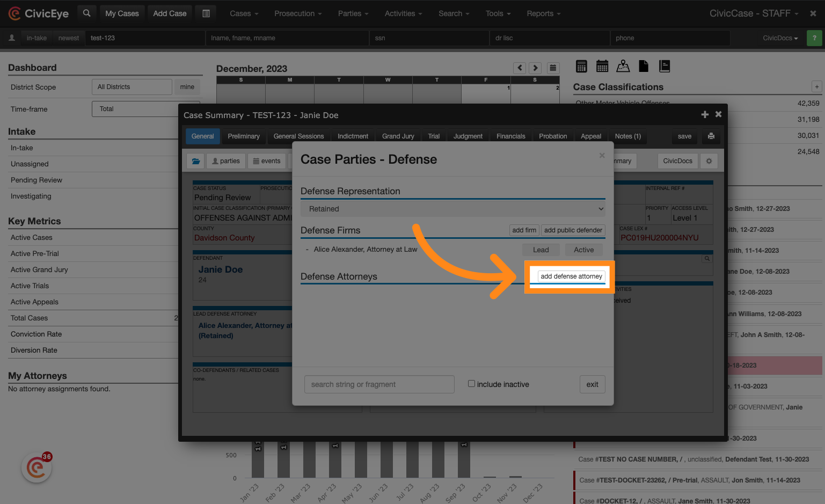The height and width of the screenshot is (504, 825).
Task: Open the CivicDocs dropdown in the search bar
Action: click(780, 38)
